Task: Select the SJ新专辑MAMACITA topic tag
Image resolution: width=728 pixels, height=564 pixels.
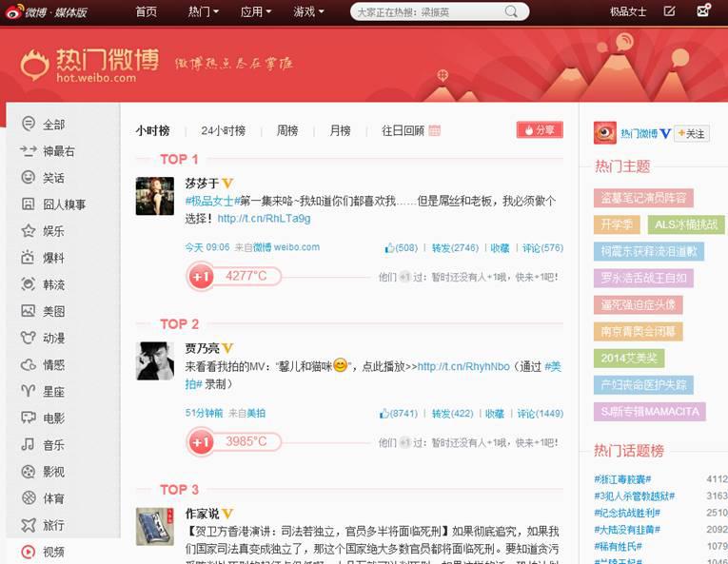Action: tap(650, 412)
